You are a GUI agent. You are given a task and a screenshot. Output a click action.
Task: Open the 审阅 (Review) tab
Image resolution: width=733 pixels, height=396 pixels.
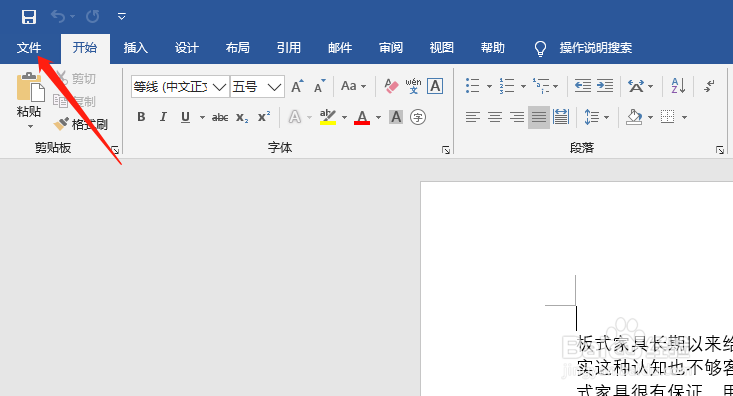(391, 48)
